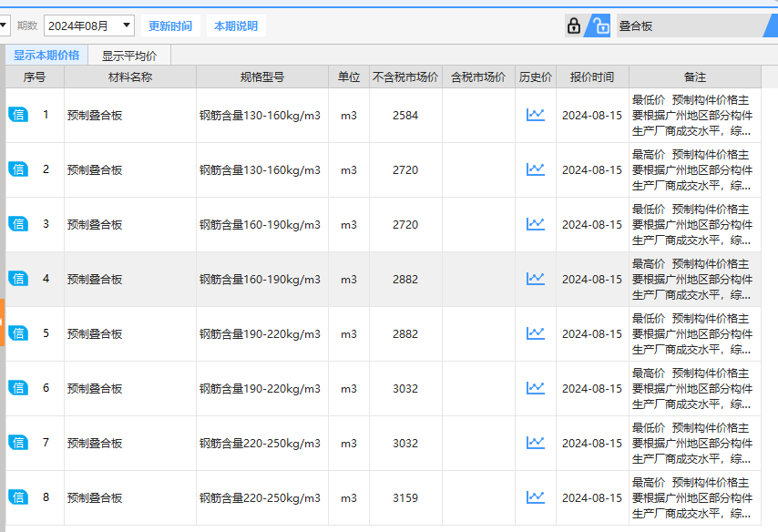
Task: Click the 信 badge in row 6
Action: (x=18, y=387)
